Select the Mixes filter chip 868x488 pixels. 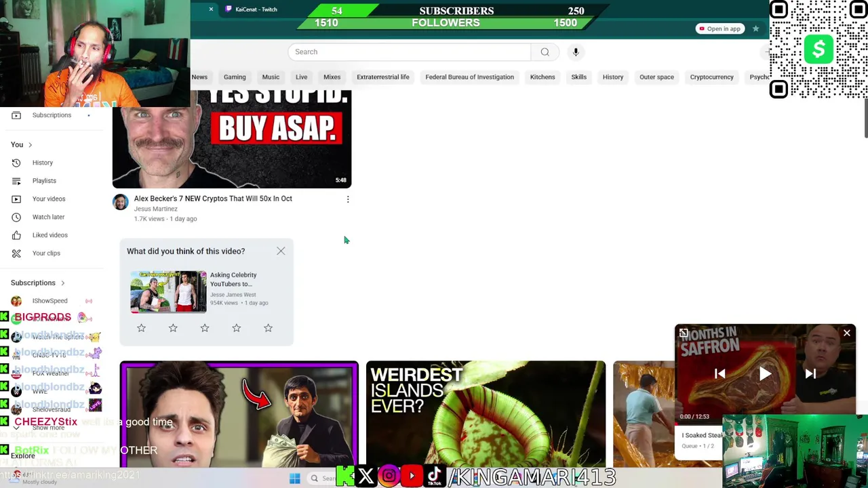(332, 77)
